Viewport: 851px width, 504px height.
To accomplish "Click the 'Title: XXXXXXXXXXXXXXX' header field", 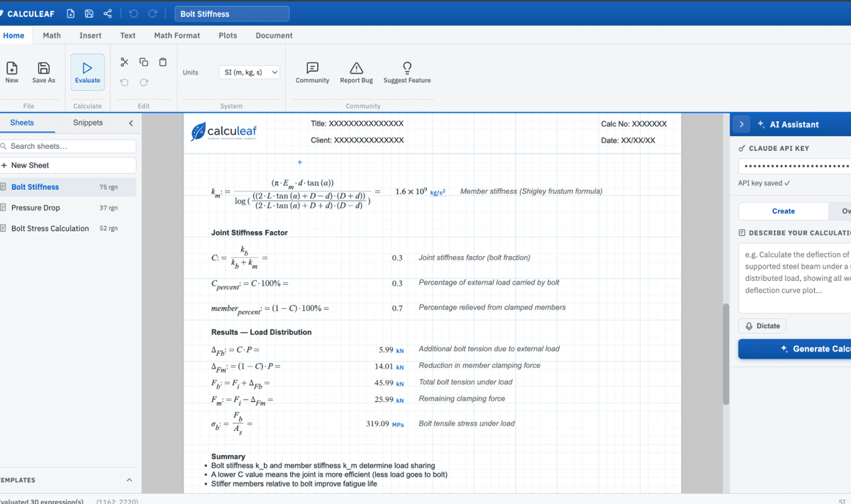I will (357, 123).
